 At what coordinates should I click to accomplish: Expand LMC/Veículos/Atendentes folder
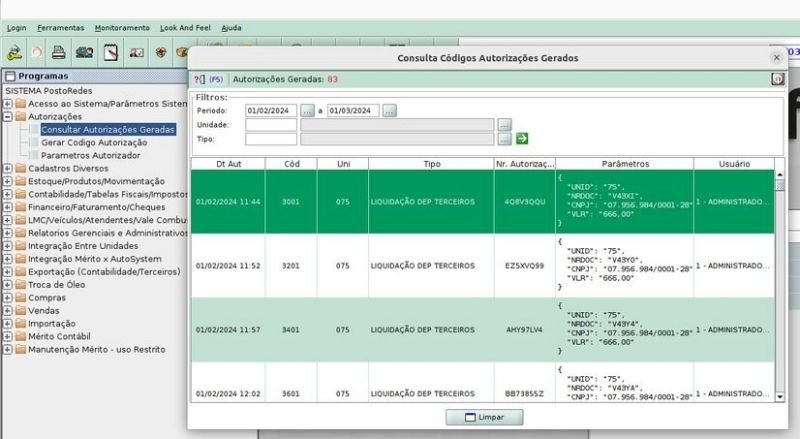coord(8,220)
